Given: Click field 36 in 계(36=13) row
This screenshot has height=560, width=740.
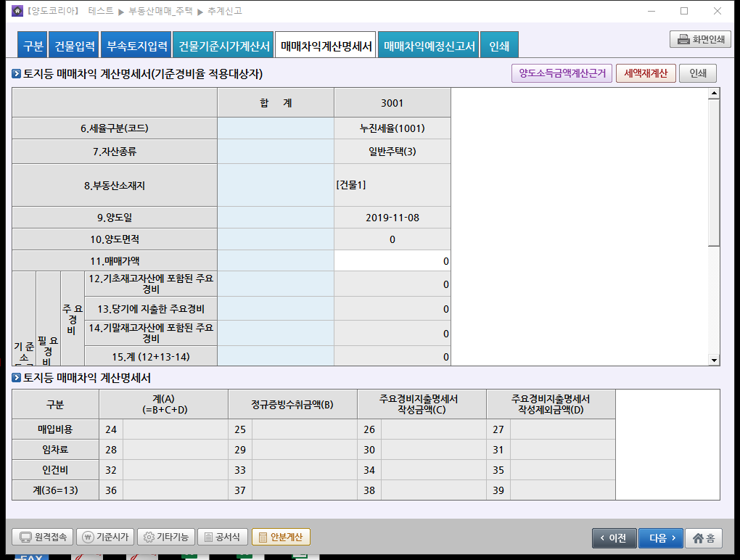Looking at the screenshot, I should coord(175,490).
